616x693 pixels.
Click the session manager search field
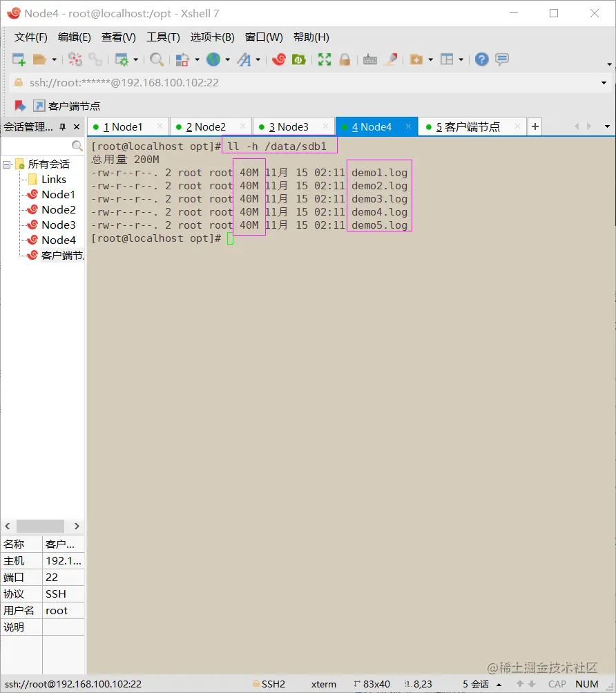click(43, 145)
